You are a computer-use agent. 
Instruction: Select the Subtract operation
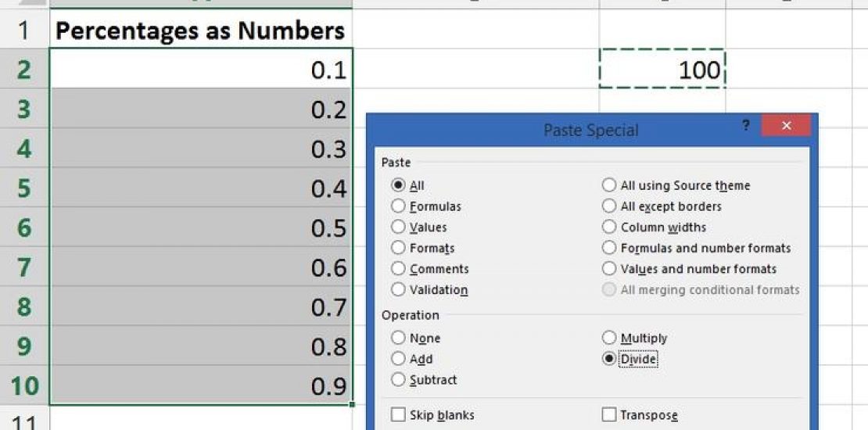coord(399,380)
